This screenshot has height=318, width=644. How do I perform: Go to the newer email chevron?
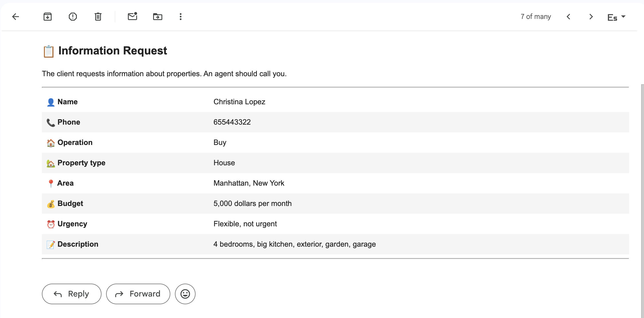[x=569, y=17]
